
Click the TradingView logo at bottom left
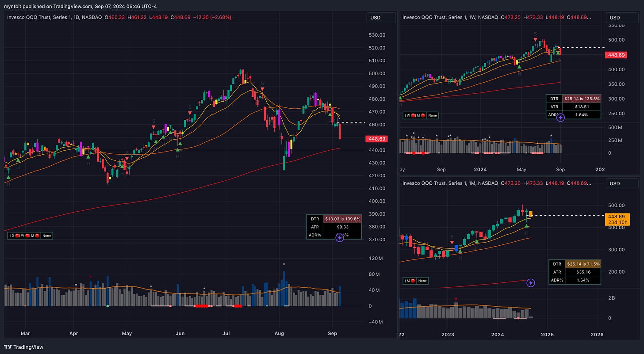click(24, 347)
